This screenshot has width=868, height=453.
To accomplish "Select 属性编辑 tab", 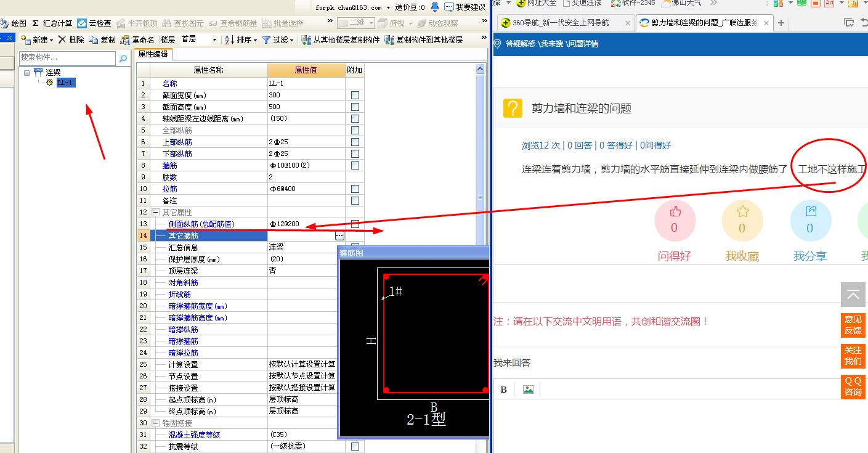I will pyautogui.click(x=152, y=54).
